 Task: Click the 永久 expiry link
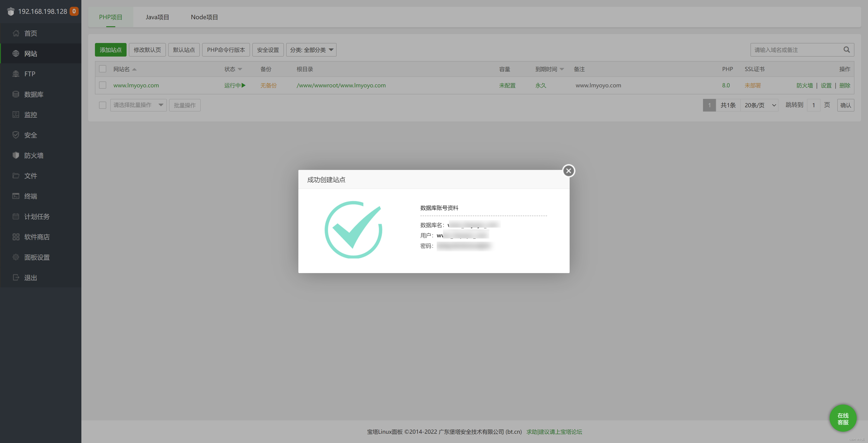pos(540,85)
